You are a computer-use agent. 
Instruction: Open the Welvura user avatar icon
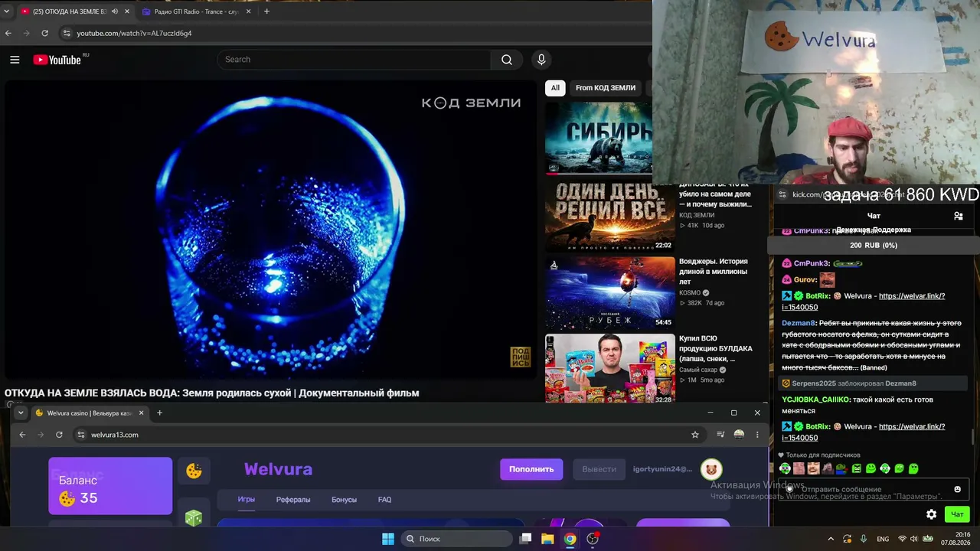(711, 469)
